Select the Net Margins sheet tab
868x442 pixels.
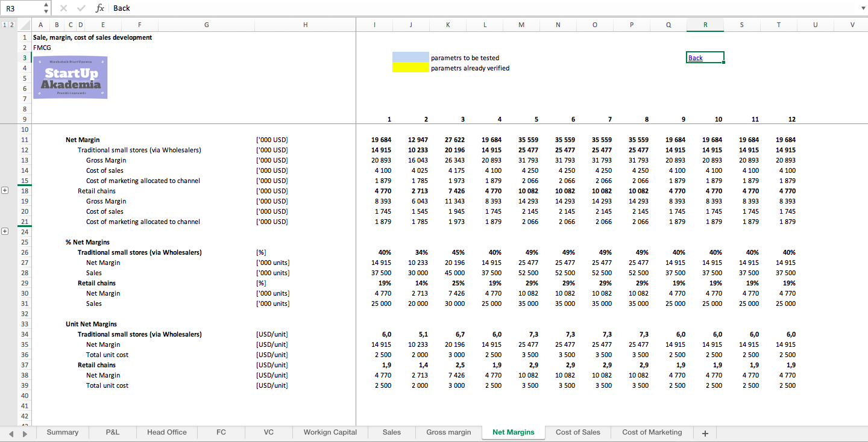(514, 432)
